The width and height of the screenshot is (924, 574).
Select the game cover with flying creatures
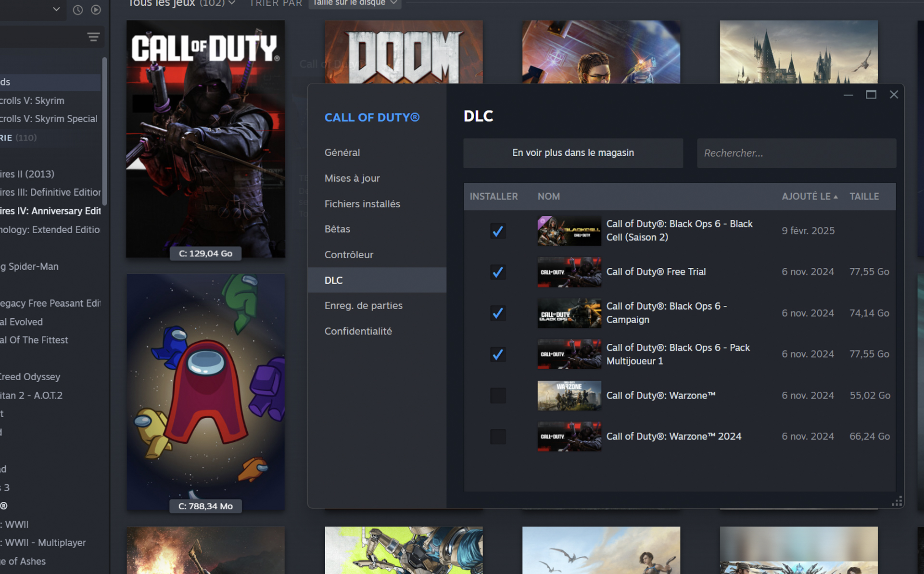point(601,550)
